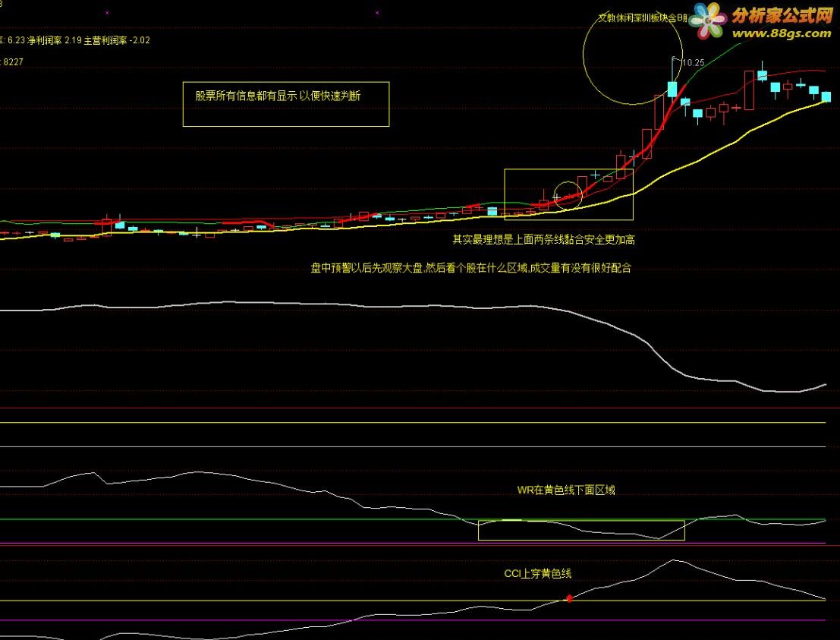Click the '主营利润率 -2.02' value

[x=117, y=40]
